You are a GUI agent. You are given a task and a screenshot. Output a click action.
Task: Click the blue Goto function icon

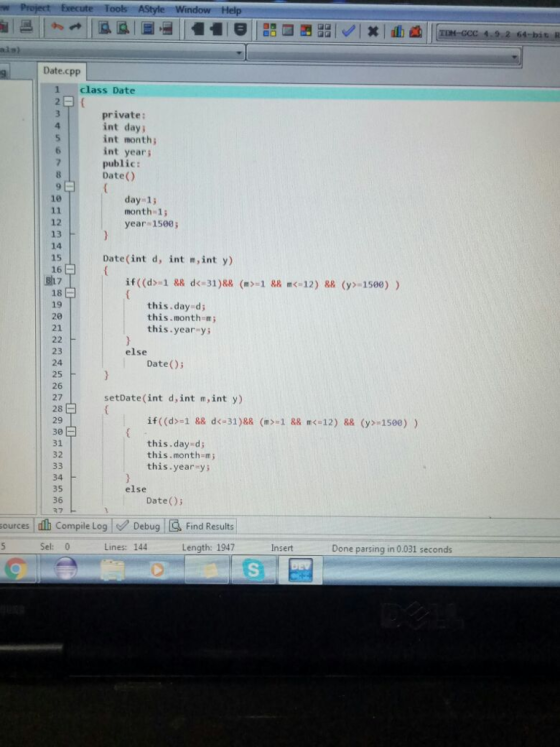point(148,29)
